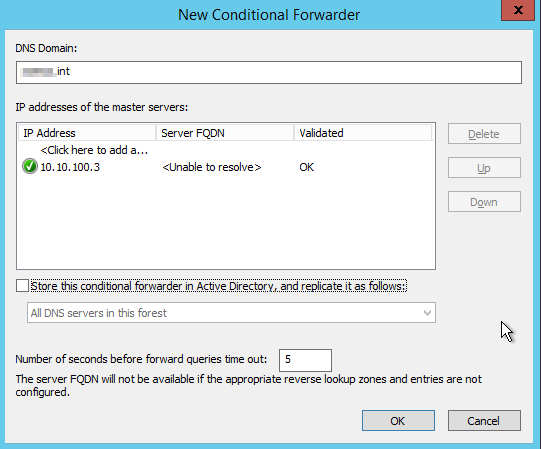541x449 pixels.
Task: Click the Up button to move the server
Action: [x=484, y=168]
